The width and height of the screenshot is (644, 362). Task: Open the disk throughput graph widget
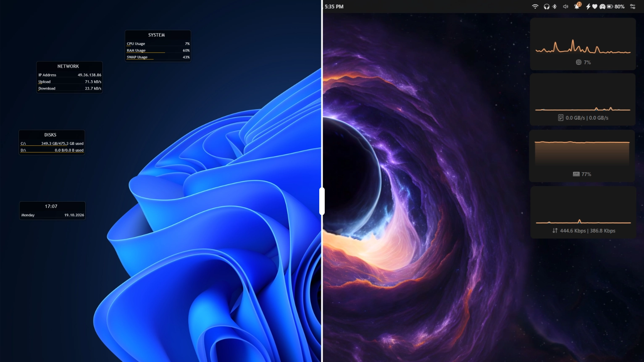point(583,100)
